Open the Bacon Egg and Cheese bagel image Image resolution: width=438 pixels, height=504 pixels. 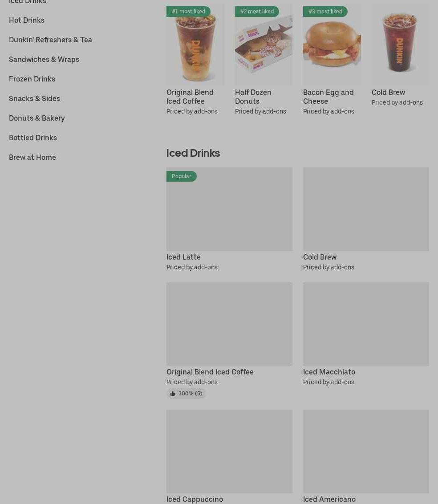tap(332, 45)
